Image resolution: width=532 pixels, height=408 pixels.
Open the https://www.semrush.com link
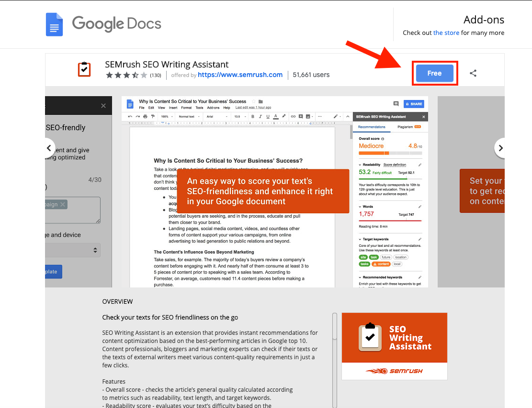coord(240,75)
